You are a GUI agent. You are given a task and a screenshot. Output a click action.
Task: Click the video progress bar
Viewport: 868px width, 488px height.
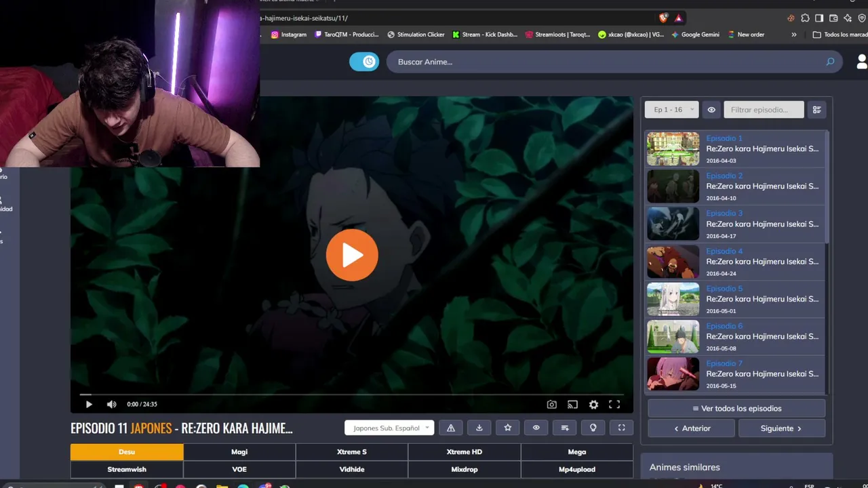click(x=352, y=394)
